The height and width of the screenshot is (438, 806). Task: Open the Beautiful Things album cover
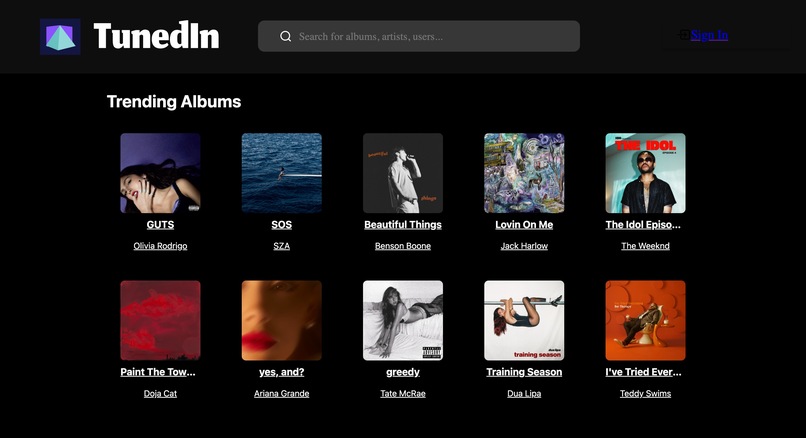coord(403,173)
